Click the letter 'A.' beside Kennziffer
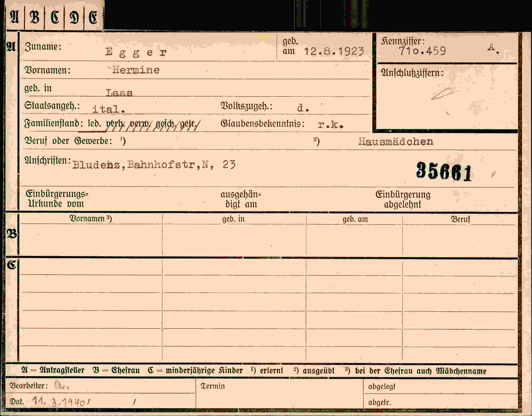The image size is (532, 416). (x=493, y=48)
